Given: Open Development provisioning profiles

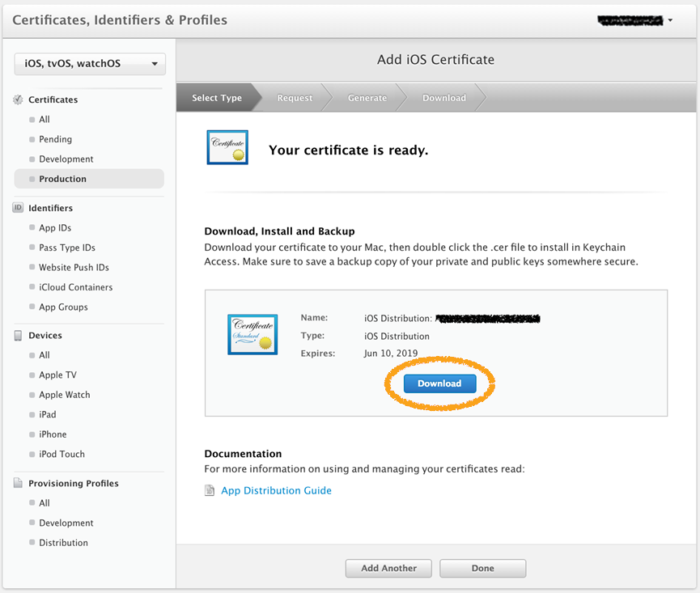Looking at the screenshot, I should pos(66,523).
